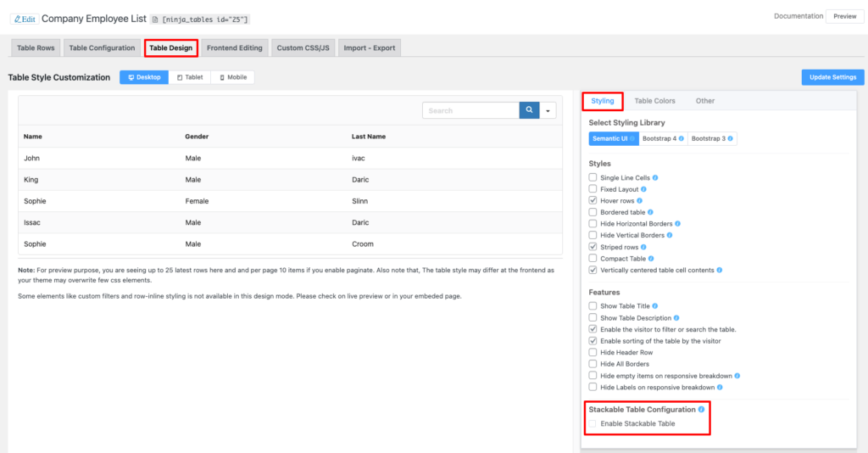Click info icon next to Single Line Cells

click(655, 178)
